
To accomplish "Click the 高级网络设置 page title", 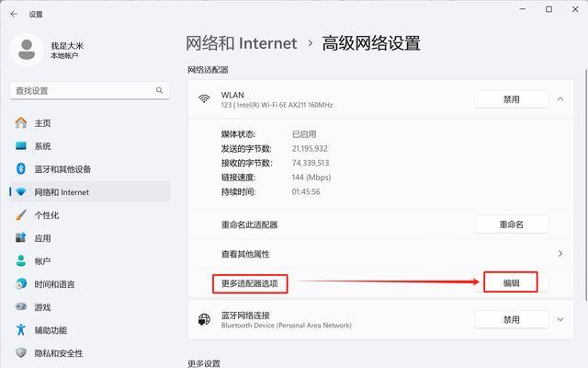I will [371, 43].
